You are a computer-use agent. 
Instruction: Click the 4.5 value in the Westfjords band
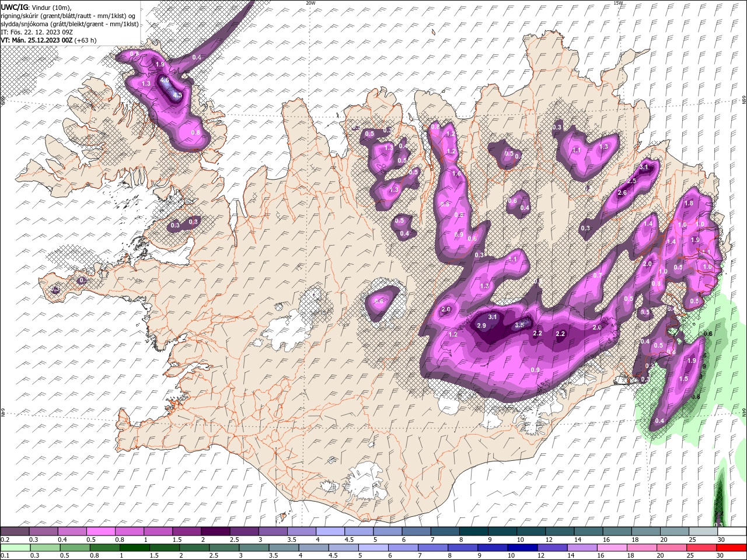pos(177,95)
